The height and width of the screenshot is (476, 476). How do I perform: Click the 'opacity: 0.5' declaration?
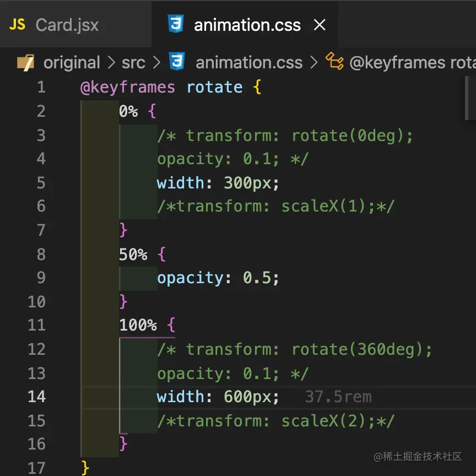[218, 278]
